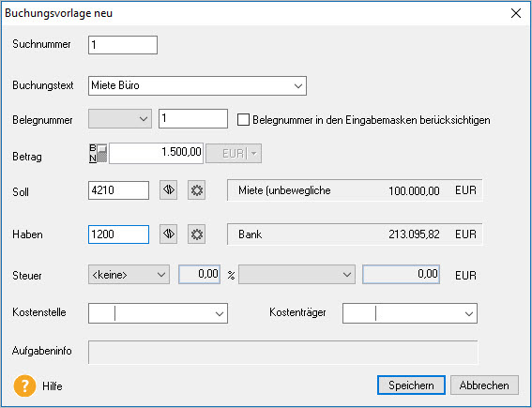Expand the Buchungstext dropdown
532x408 pixels.
(298, 85)
